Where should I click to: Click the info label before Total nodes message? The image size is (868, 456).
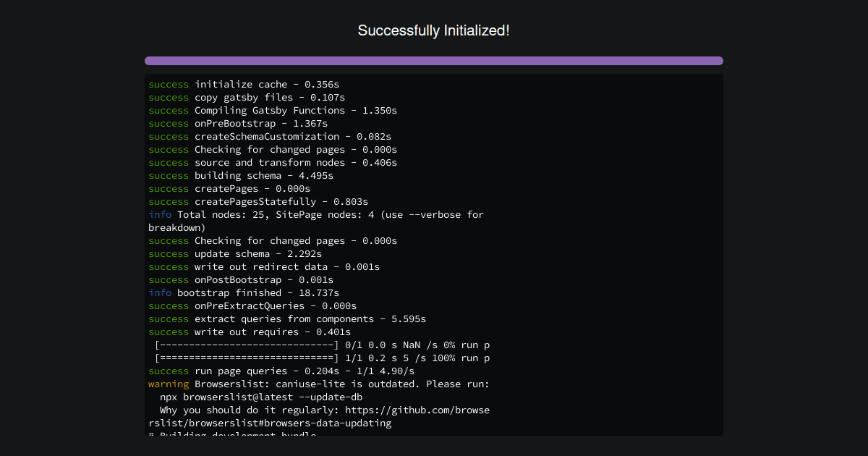(159, 214)
